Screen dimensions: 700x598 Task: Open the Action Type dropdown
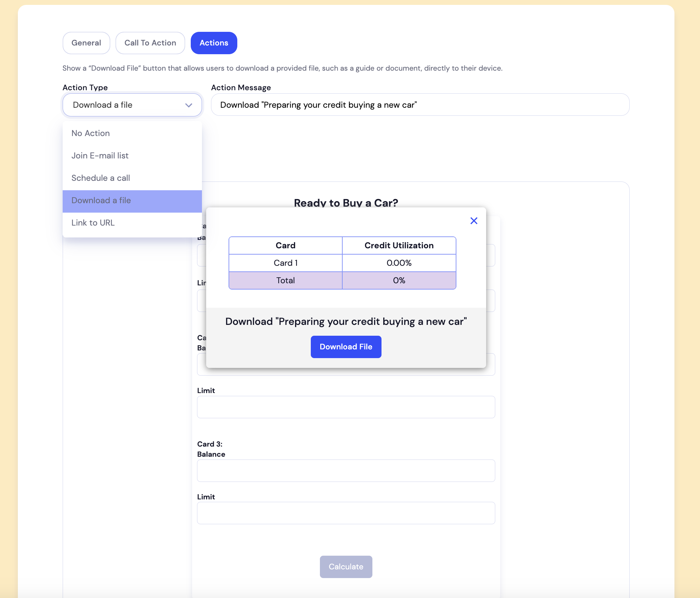click(132, 105)
